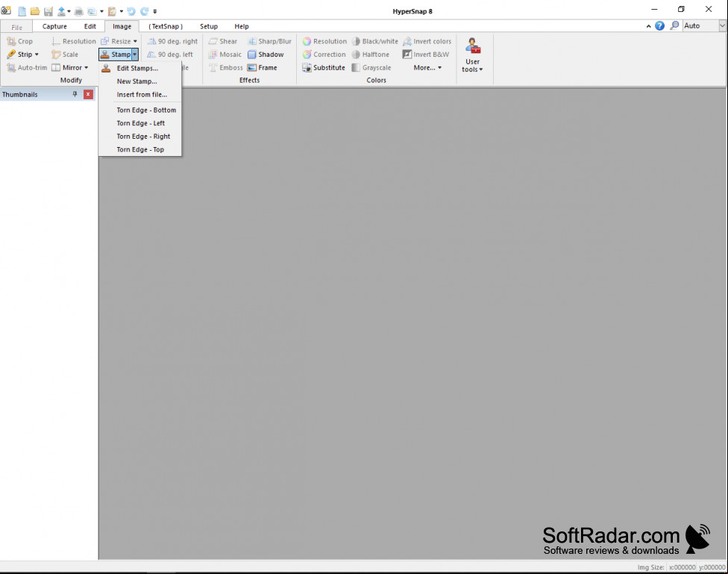The width and height of the screenshot is (728, 574).
Task: Open the User tools dropdown
Action: (473, 55)
